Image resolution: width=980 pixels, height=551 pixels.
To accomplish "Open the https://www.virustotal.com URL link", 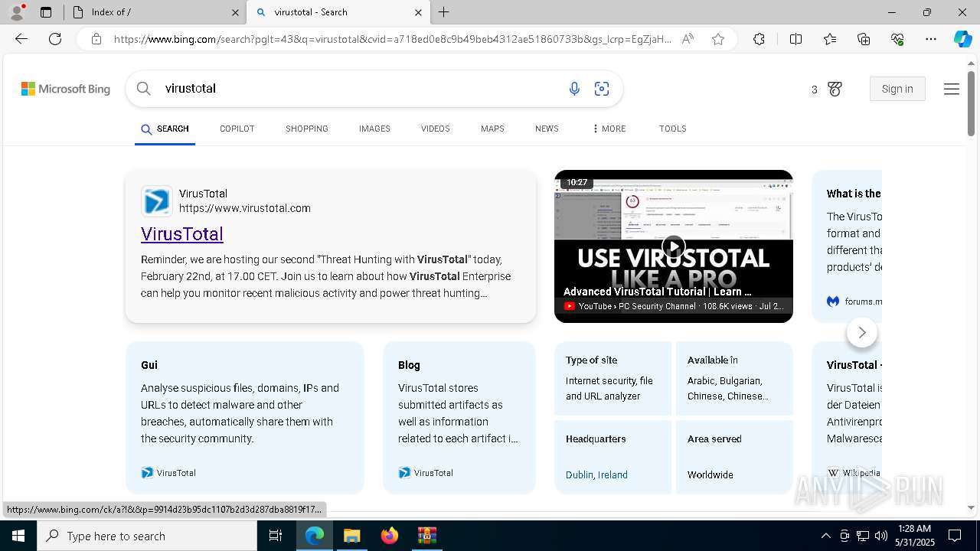I will (x=245, y=208).
